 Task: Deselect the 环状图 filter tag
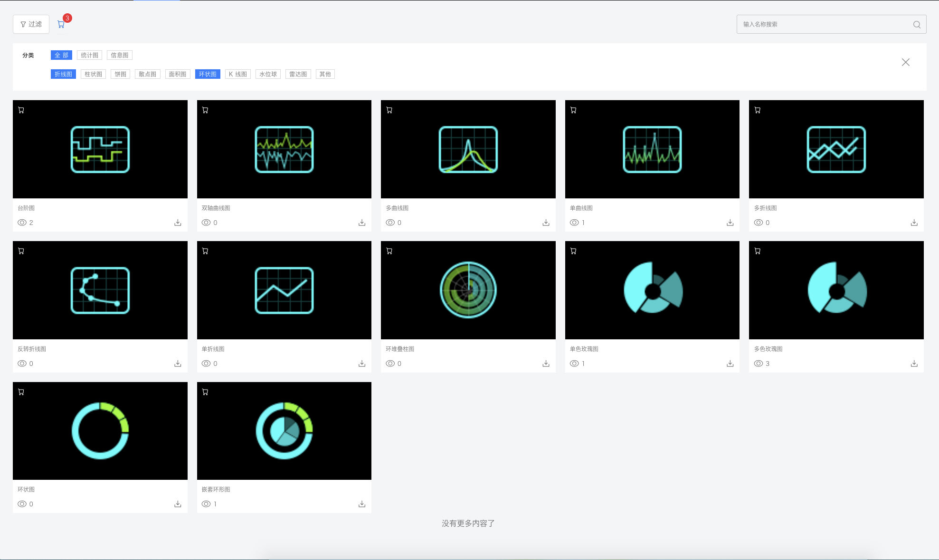(x=208, y=74)
